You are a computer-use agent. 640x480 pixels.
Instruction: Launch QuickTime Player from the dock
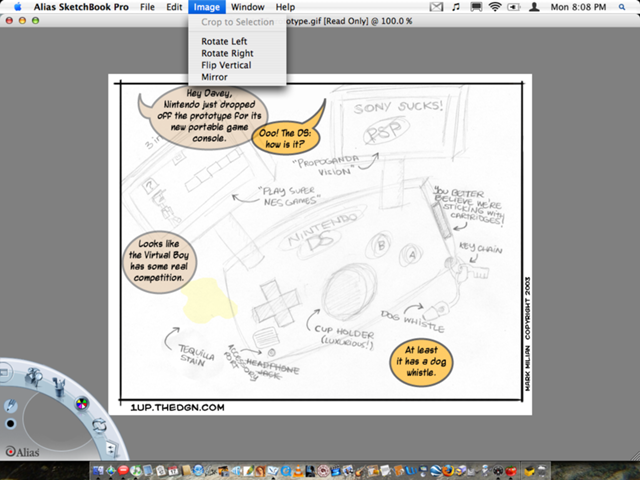[x=286, y=471]
